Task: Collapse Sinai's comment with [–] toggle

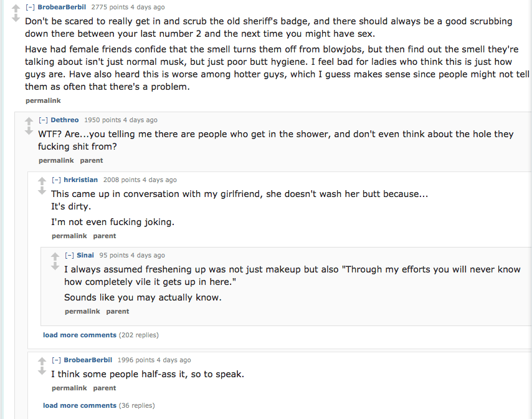Action: tap(70, 255)
